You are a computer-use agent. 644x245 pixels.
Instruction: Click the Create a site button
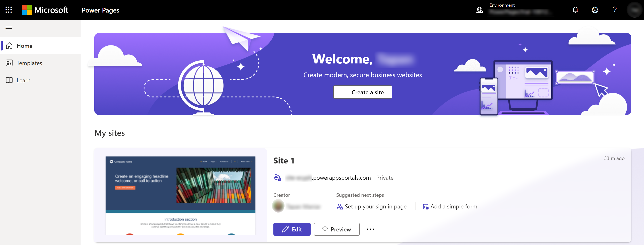click(363, 92)
